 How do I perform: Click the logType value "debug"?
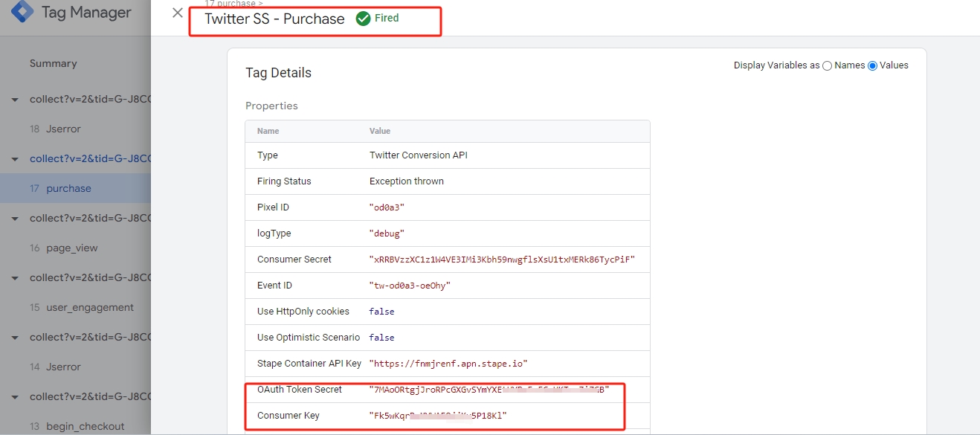(387, 233)
